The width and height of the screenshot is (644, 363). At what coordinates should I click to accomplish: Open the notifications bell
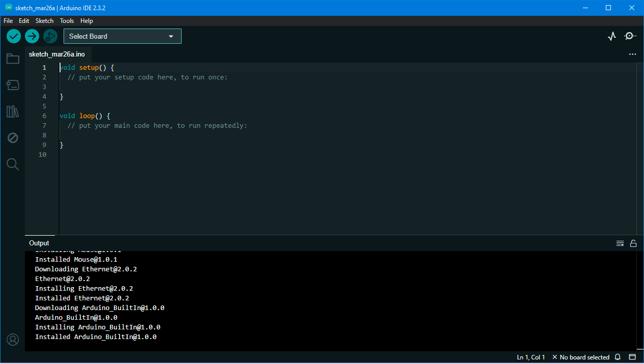point(618,357)
